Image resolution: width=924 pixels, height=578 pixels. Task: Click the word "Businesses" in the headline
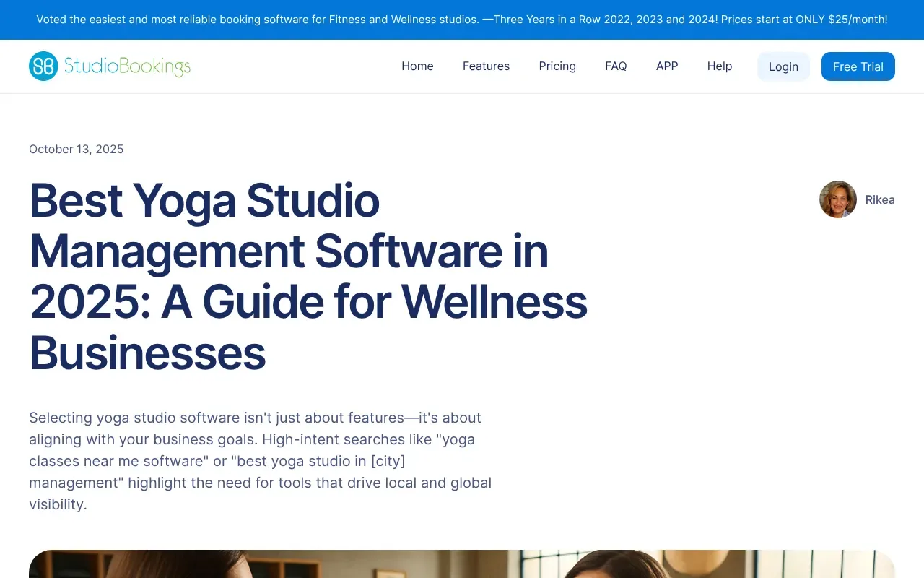148,353
